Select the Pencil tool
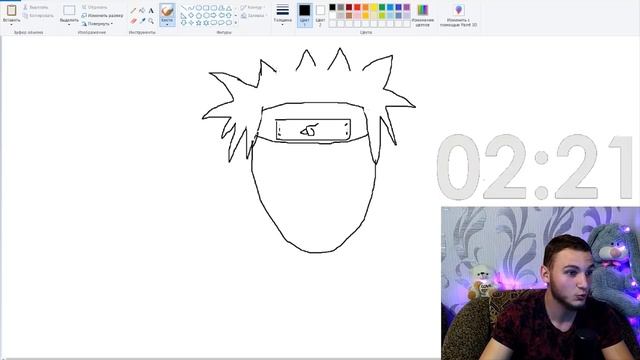The width and height of the screenshot is (640, 360). coord(133,10)
